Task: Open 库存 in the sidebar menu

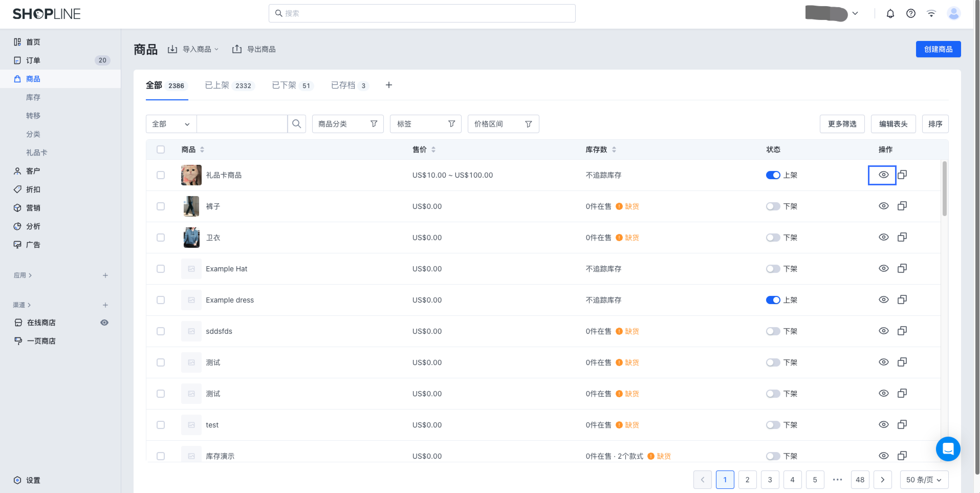Action: (33, 98)
